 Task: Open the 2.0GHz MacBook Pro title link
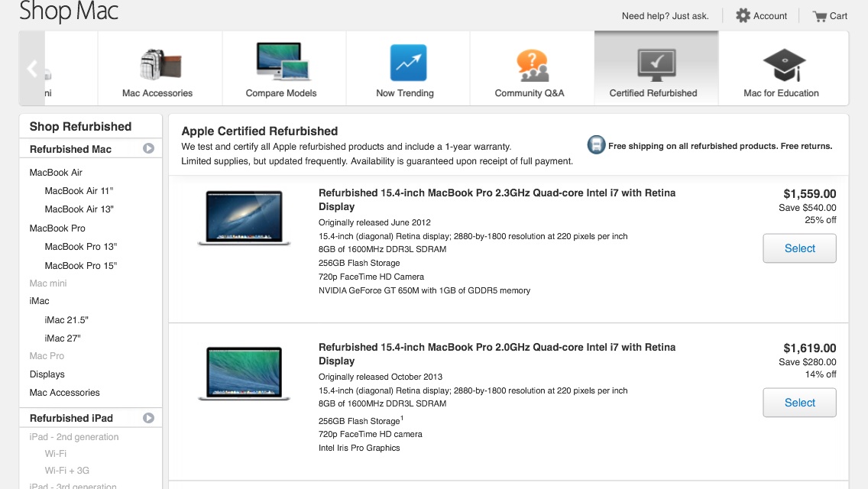[497, 354]
